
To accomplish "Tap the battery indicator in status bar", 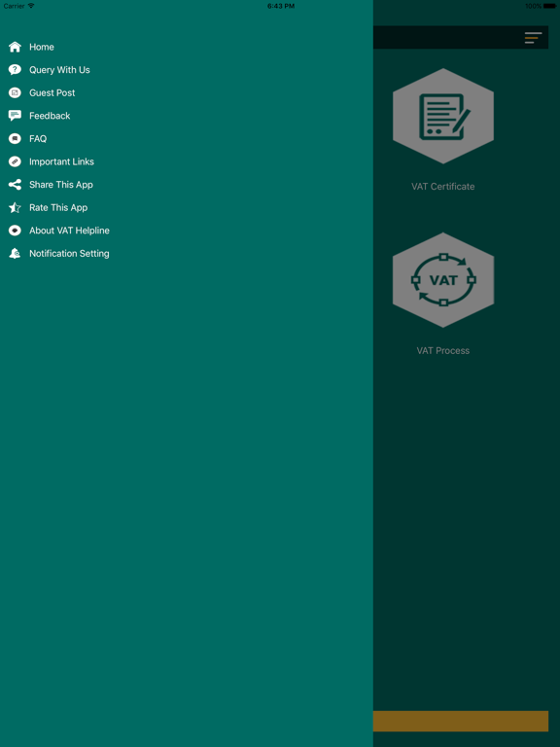I will click(548, 6).
